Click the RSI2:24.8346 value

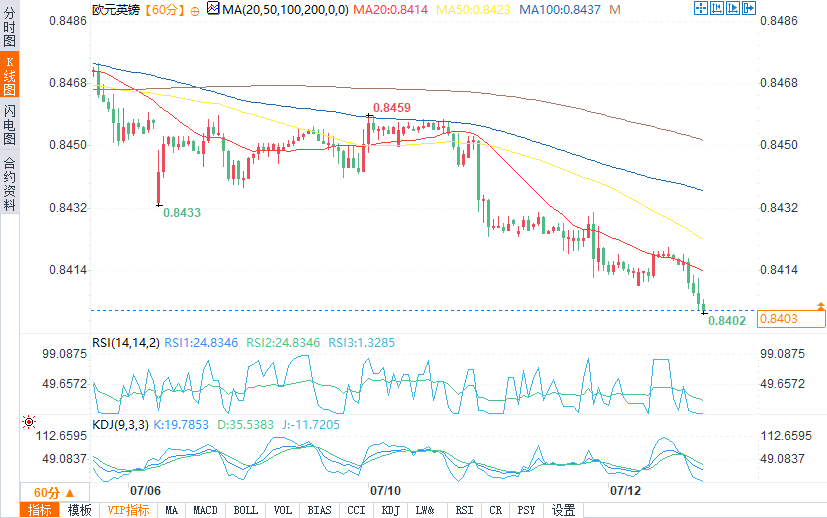point(283,343)
